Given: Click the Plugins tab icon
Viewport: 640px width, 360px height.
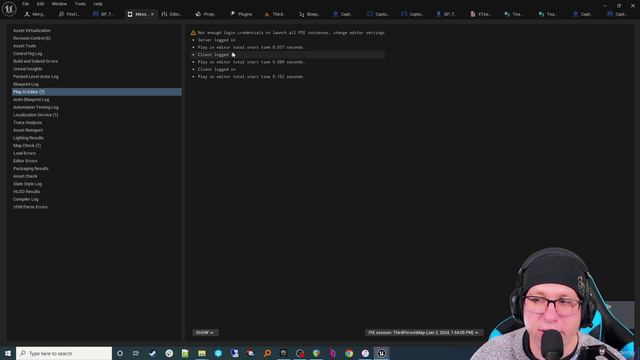Looking at the screenshot, I should pos(233,14).
